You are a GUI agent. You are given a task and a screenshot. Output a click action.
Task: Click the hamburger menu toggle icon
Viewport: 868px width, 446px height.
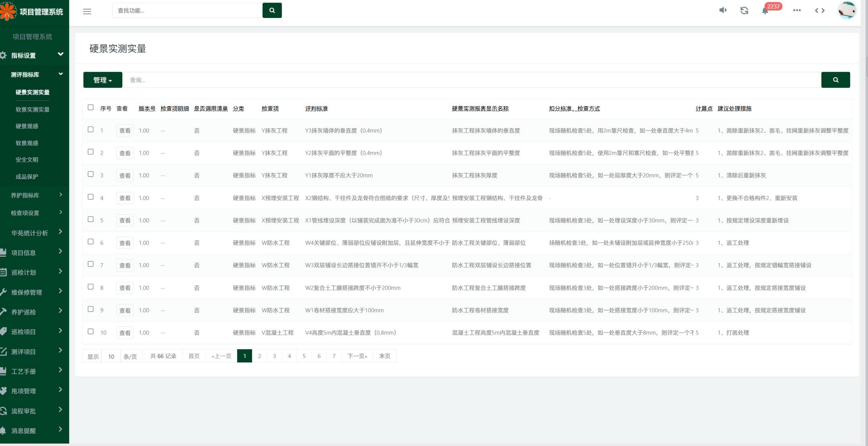(x=87, y=12)
